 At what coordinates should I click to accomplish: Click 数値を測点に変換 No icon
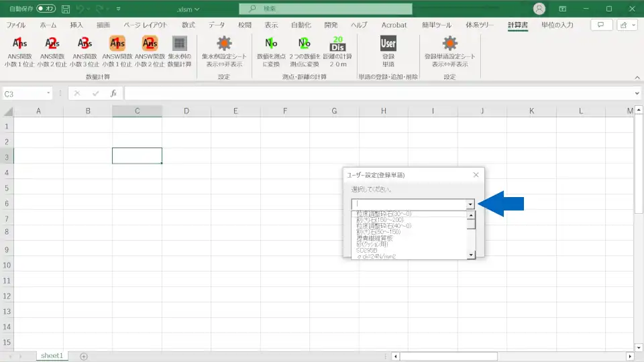click(x=271, y=52)
